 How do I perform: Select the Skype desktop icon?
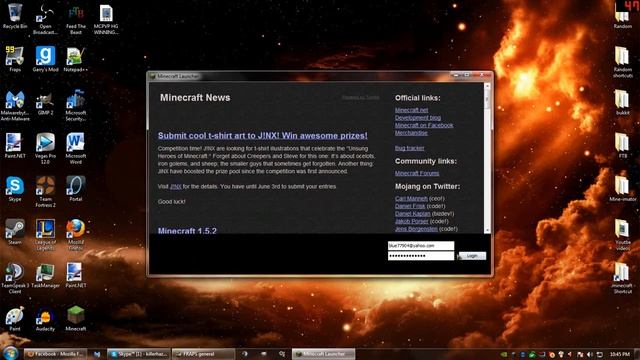(15, 189)
